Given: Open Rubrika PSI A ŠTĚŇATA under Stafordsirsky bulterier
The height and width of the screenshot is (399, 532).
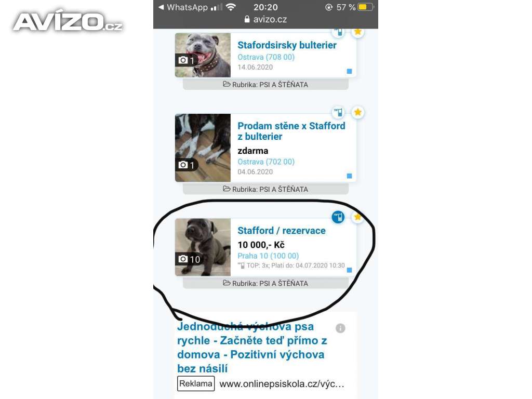Looking at the screenshot, I should point(265,85).
